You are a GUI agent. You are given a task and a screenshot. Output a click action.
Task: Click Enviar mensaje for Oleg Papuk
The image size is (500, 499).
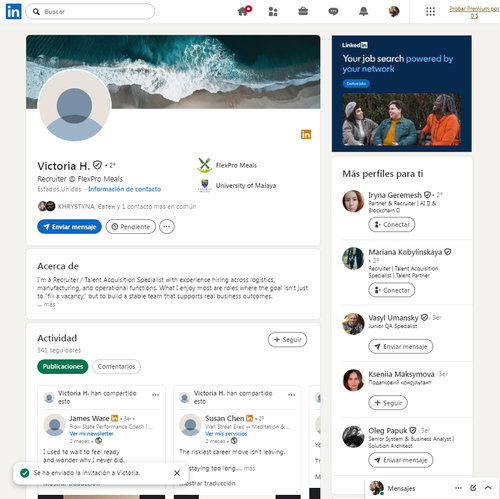pyautogui.click(x=401, y=460)
